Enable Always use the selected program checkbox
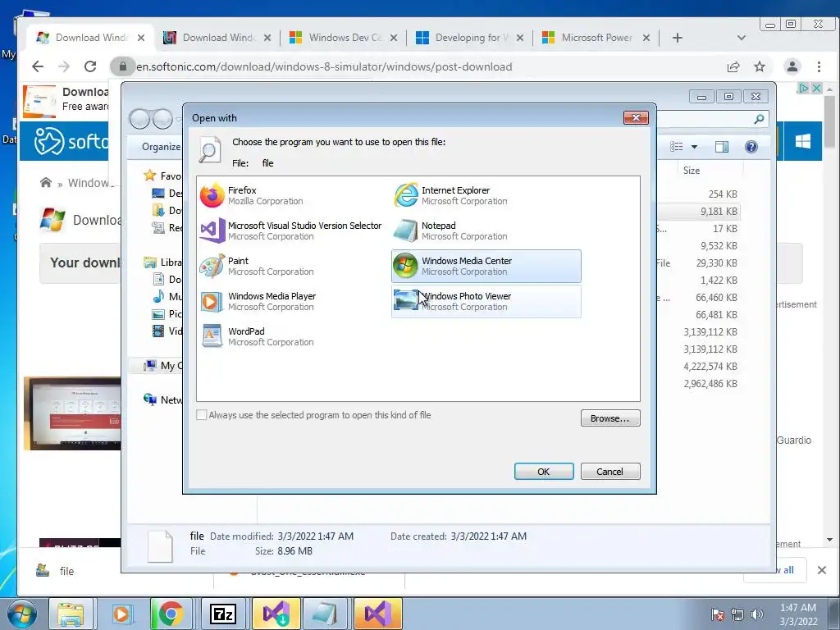Screen dimensions: 840x630 (202, 415)
